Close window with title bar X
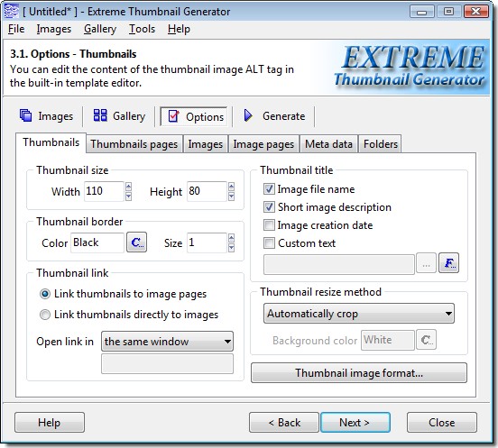498x448 pixels. coord(475,12)
